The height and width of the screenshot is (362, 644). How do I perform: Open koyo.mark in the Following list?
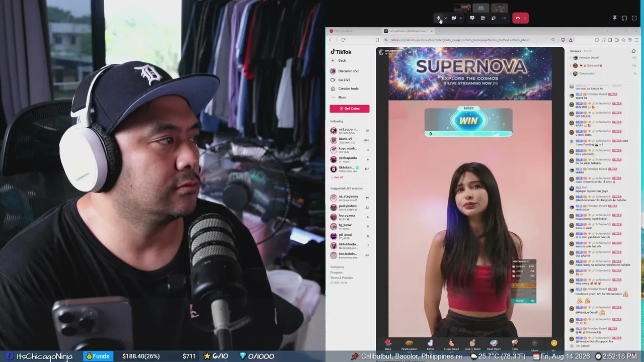tap(350, 150)
